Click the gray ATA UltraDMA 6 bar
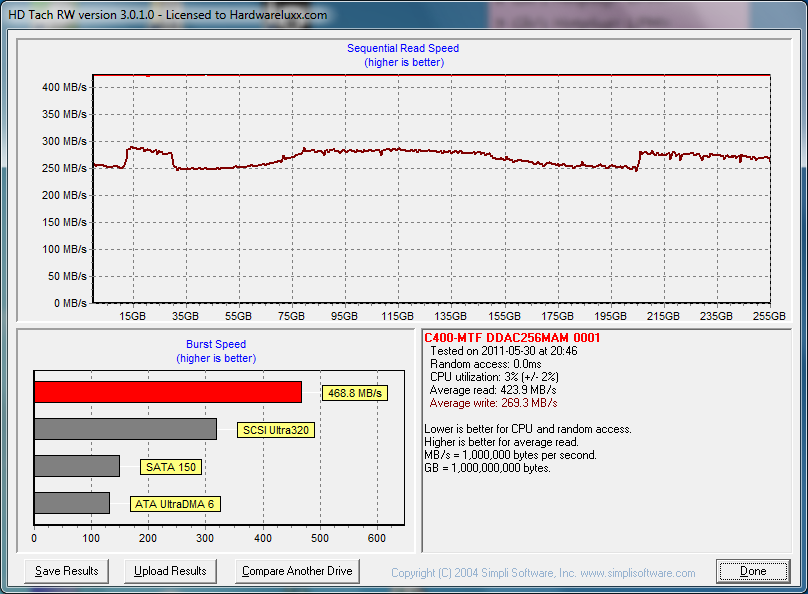Image resolution: width=808 pixels, height=594 pixels. tap(72, 503)
